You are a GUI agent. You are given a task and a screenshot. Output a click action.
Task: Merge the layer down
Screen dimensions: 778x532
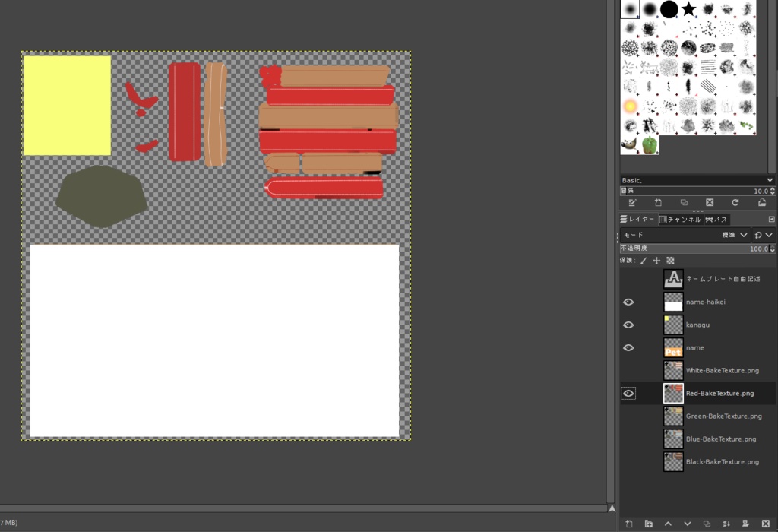tap(726, 524)
